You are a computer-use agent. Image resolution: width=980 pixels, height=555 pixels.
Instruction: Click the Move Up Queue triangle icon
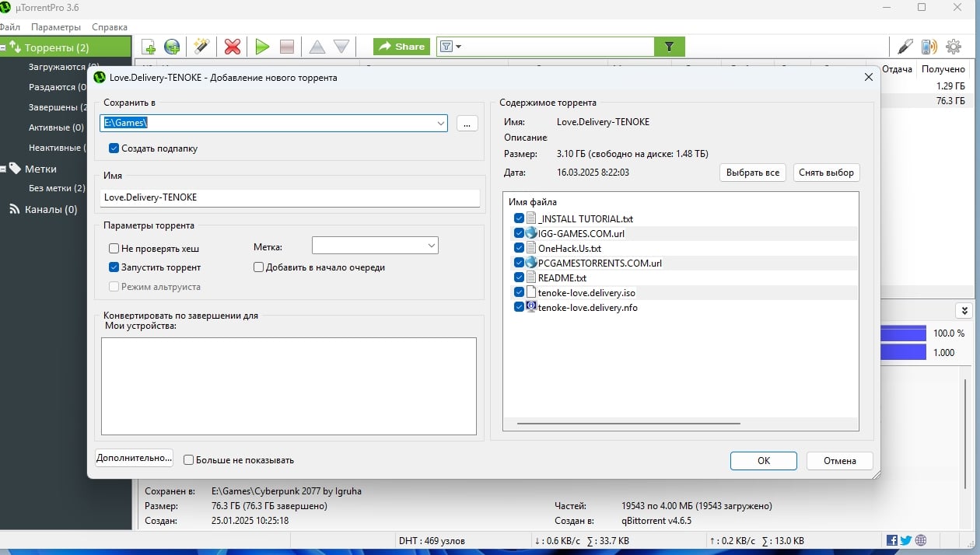click(x=317, y=47)
